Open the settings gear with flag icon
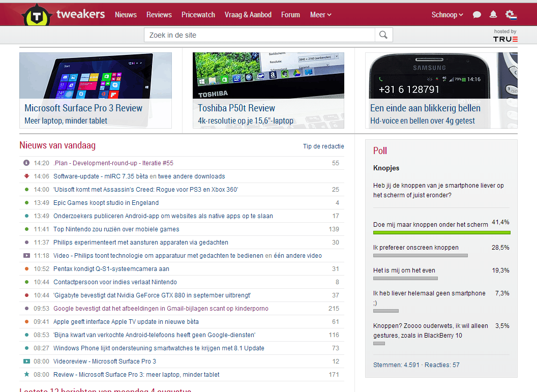 (x=511, y=15)
